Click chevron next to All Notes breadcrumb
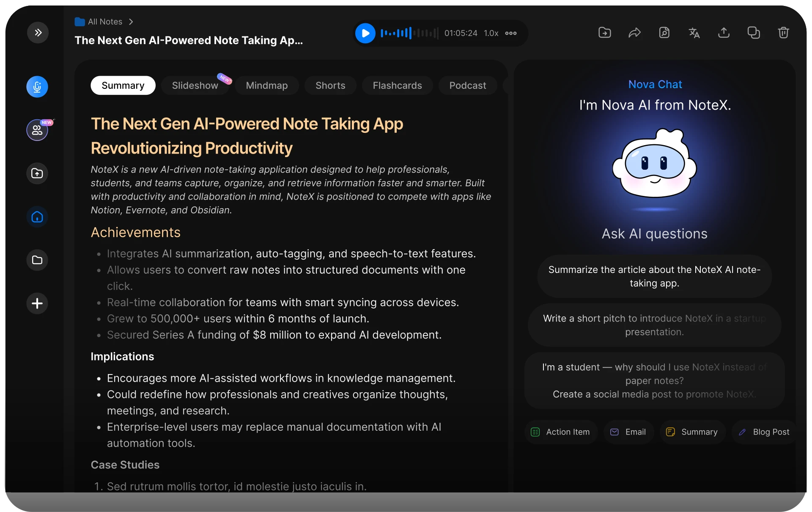Viewport: 812px width, 512px height. 131,22
